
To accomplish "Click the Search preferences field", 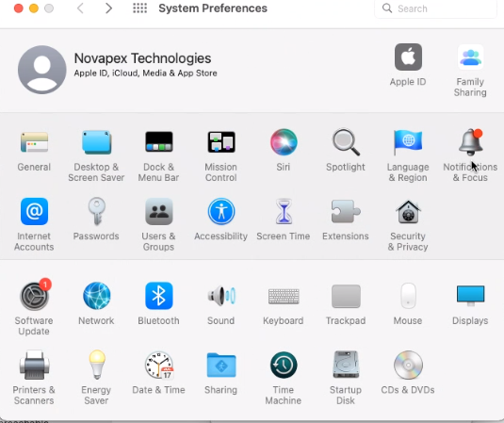I will coord(435,8).
